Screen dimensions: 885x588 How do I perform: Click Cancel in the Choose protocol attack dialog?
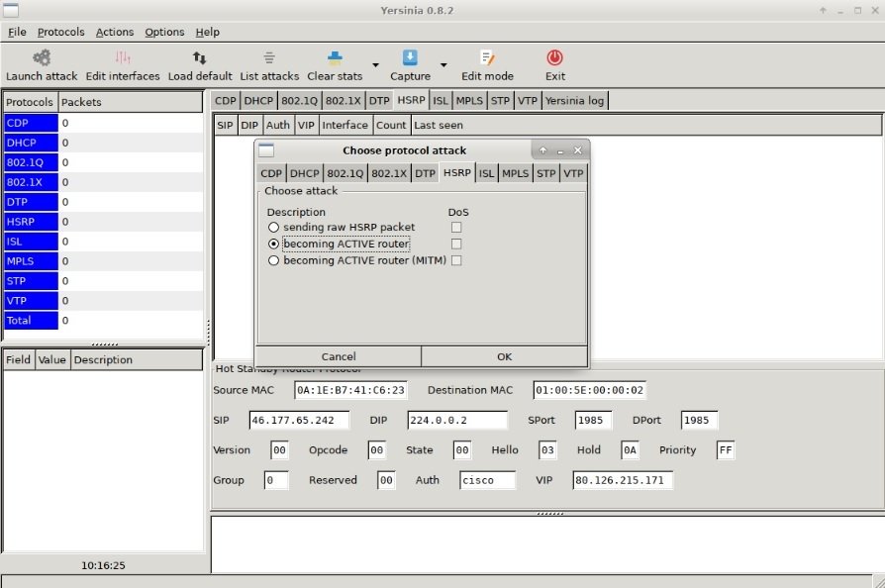[x=339, y=356]
